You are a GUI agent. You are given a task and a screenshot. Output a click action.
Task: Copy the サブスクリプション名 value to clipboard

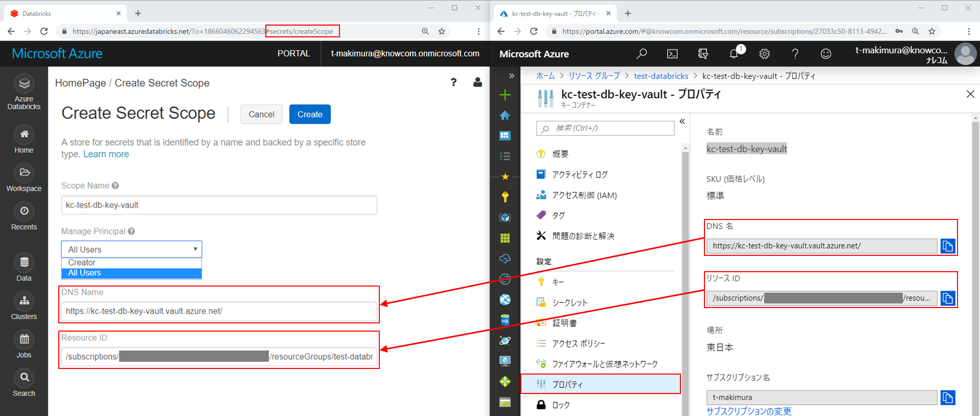pos(948,398)
